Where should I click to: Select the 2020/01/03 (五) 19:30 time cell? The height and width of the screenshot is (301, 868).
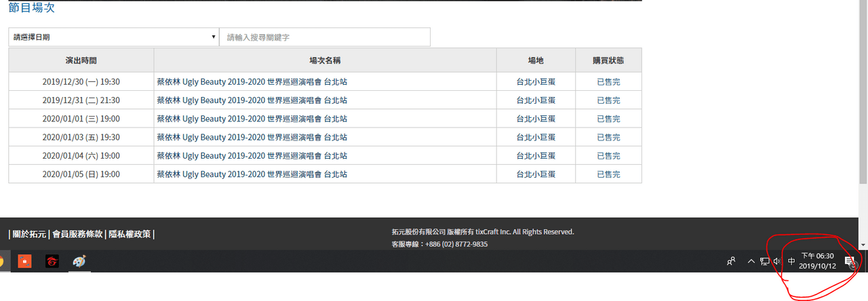pyautogui.click(x=81, y=137)
